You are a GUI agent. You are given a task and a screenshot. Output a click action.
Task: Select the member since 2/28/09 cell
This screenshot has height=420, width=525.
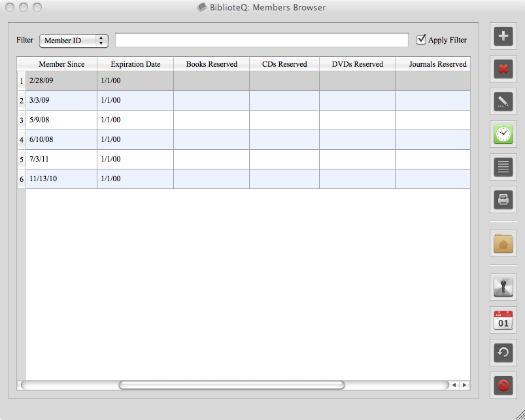coord(61,80)
